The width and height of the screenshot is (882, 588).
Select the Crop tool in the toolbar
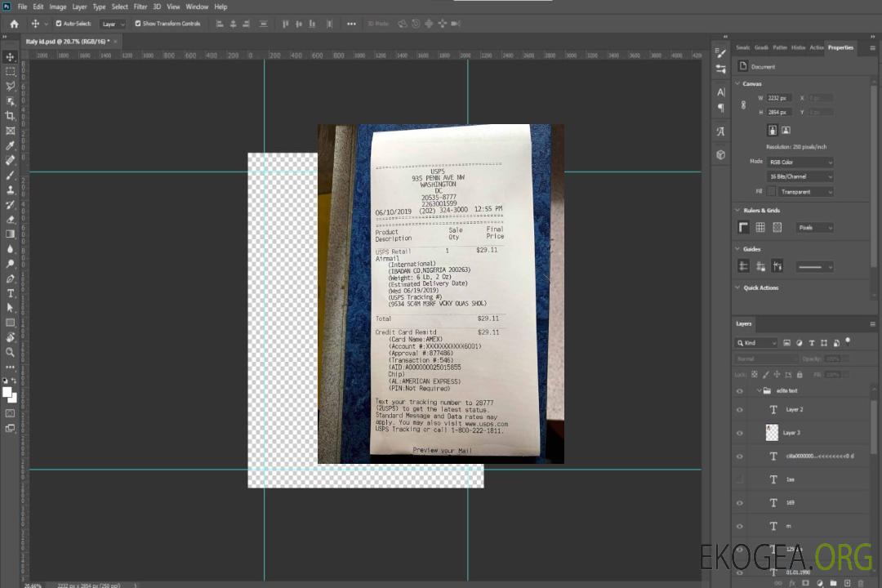pyautogui.click(x=11, y=116)
